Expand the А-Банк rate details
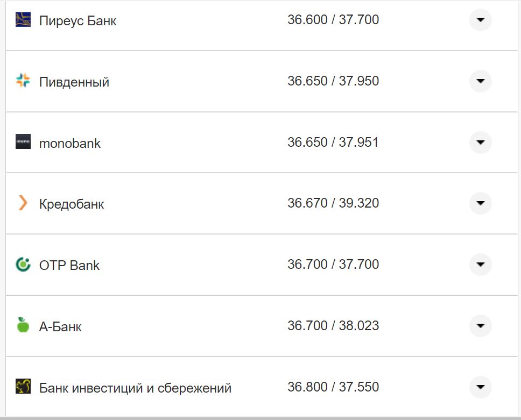The height and width of the screenshot is (420, 521). point(480,326)
